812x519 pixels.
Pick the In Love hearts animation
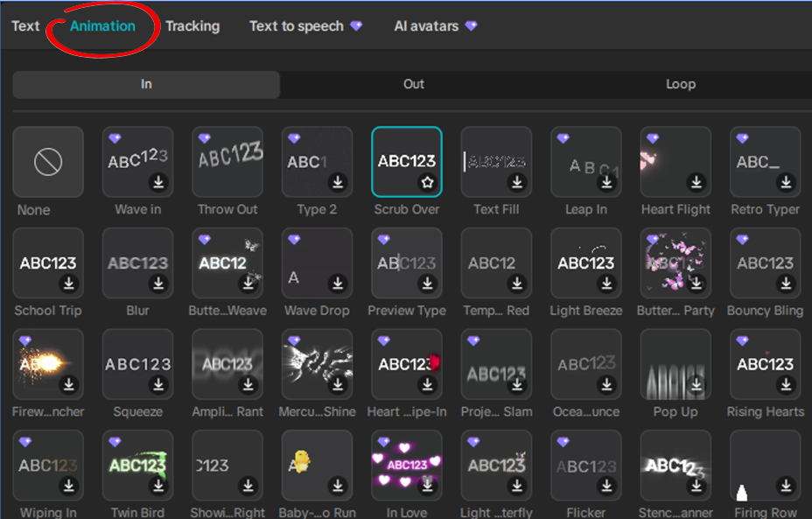(407, 465)
